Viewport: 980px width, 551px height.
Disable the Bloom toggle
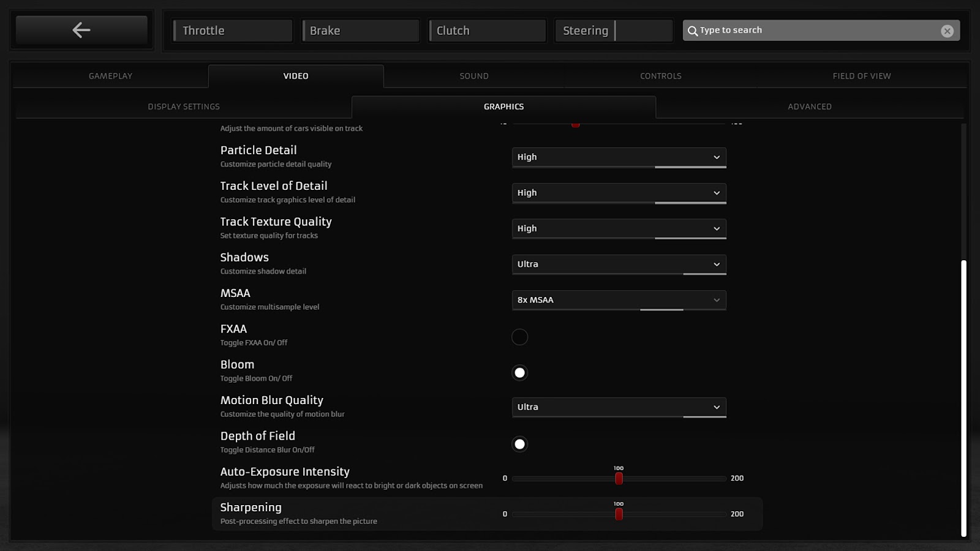click(x=519, y=372)
